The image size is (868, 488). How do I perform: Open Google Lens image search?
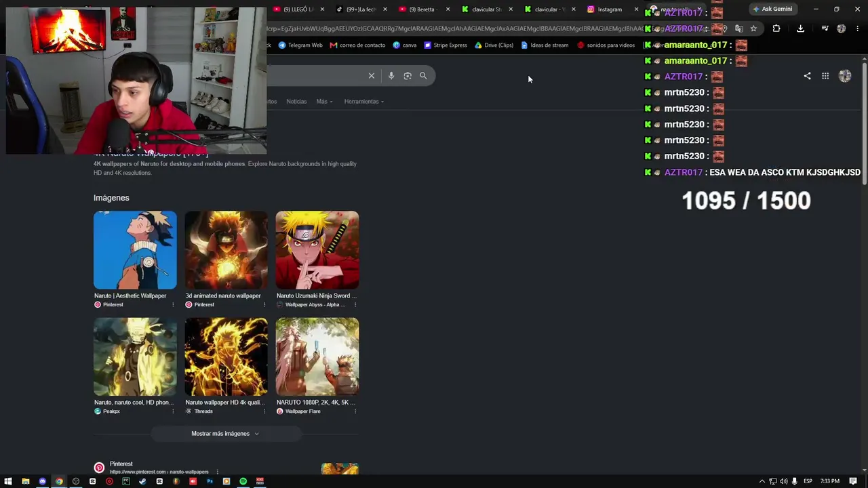(408, 76)
